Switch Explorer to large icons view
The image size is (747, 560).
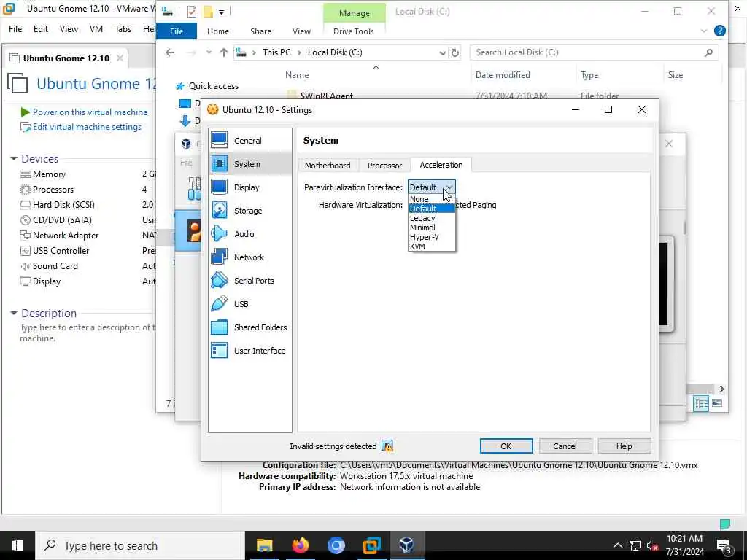pyautogui.click(x=717, y=404)
